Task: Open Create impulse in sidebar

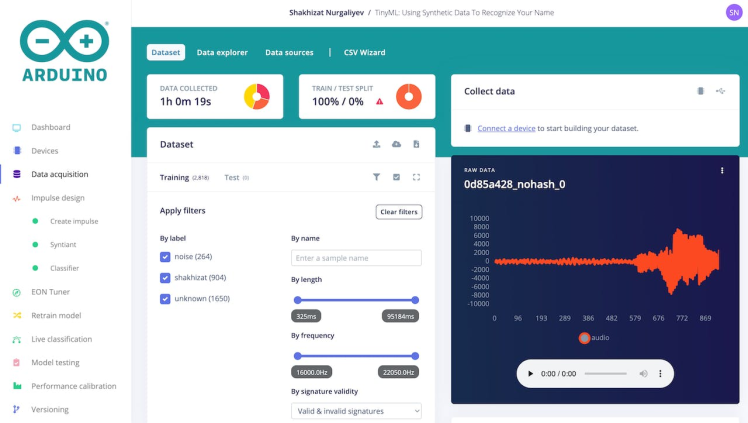Action: [74, 221]
